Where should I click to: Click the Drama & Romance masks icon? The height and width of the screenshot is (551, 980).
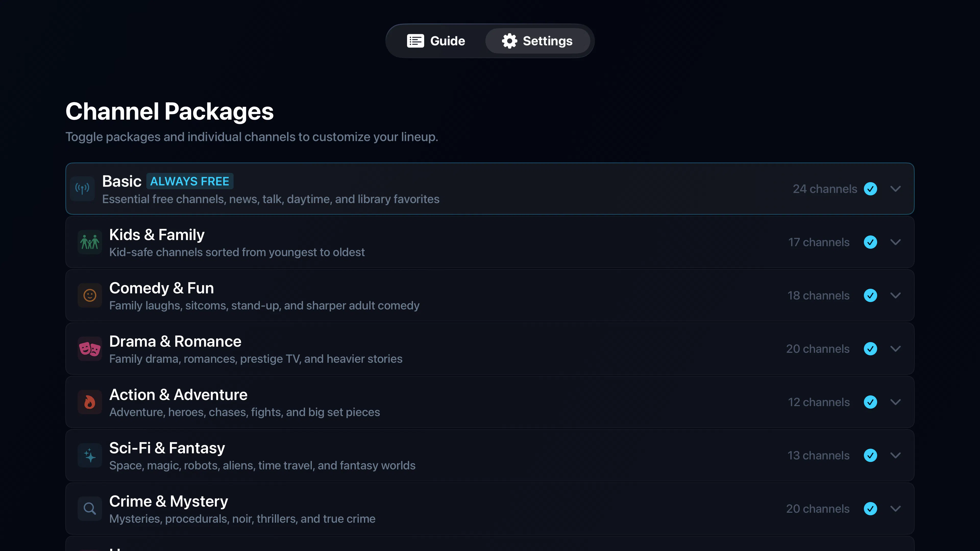point(90,349)
